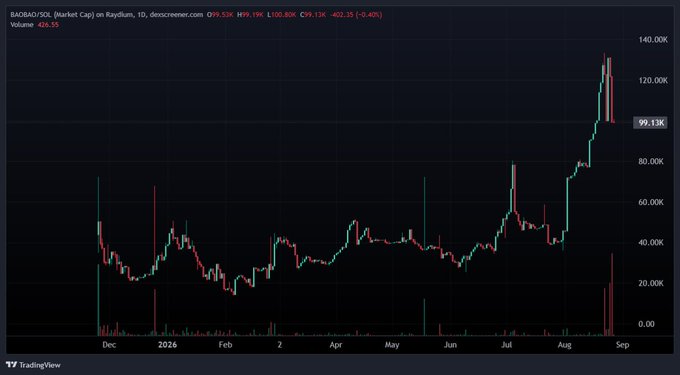Click the 40.00K price axis label
This screenshot has width=680, height=375.
(651, 242)
